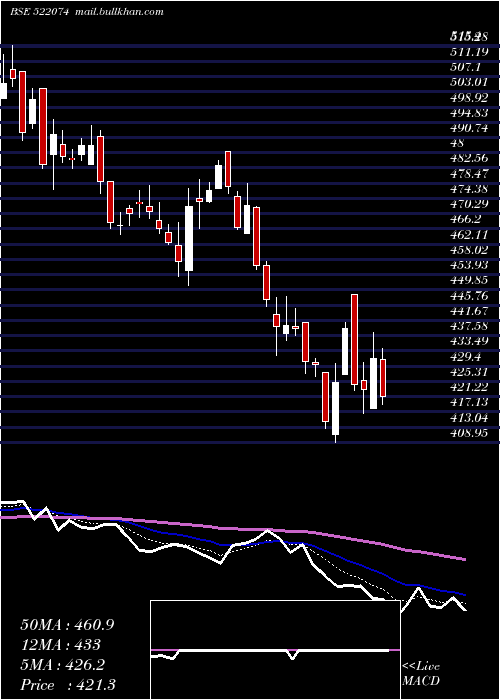Viewport: 500px width, 700px height.
Task: Click the 466.2 price axis label
Action: [466, 219]
